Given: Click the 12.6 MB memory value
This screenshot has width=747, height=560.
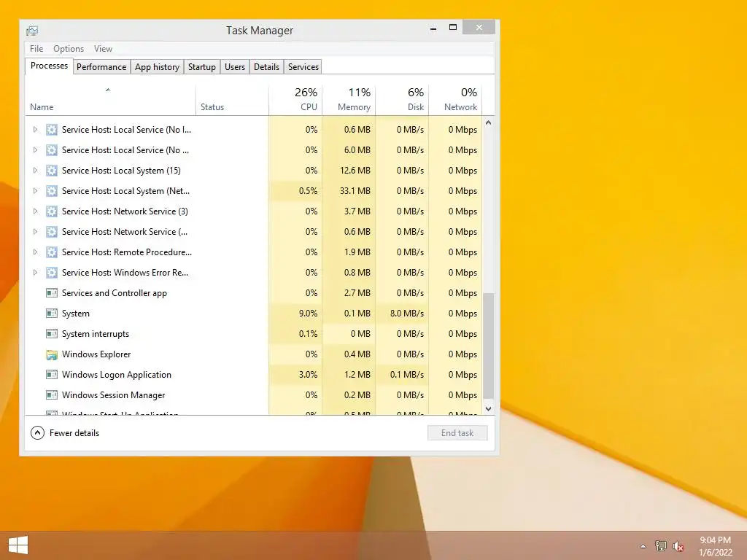Looking at the screenshot, I should click(x=355, y=171).
